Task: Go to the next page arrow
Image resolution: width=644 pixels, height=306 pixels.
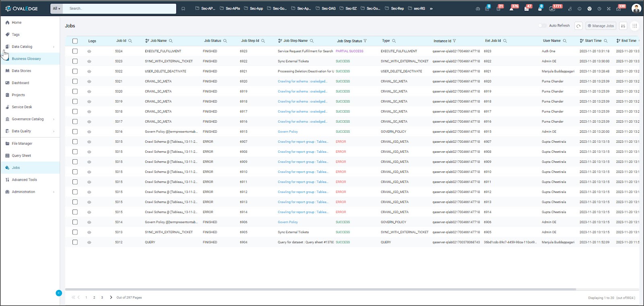Action: (x=111, y=298)
